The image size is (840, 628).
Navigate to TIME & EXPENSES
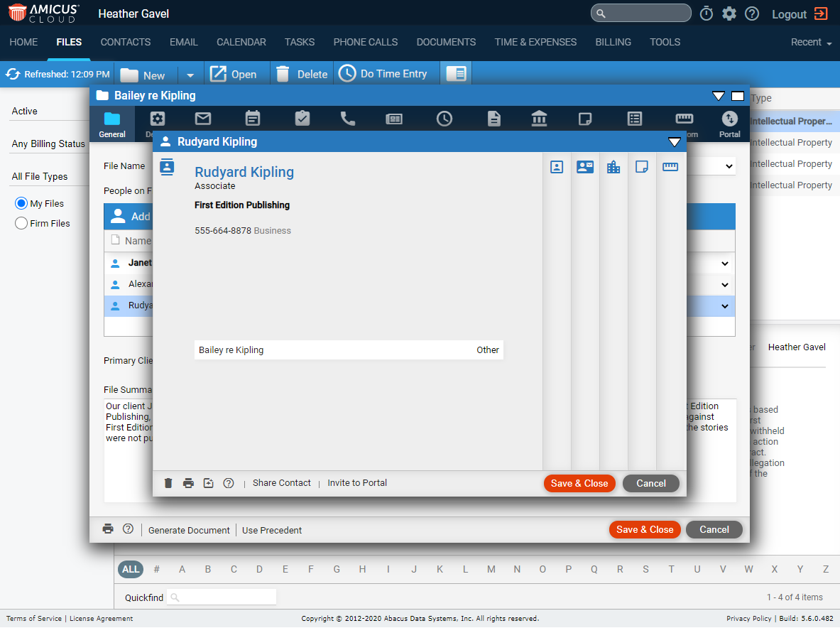coord(535,43)
